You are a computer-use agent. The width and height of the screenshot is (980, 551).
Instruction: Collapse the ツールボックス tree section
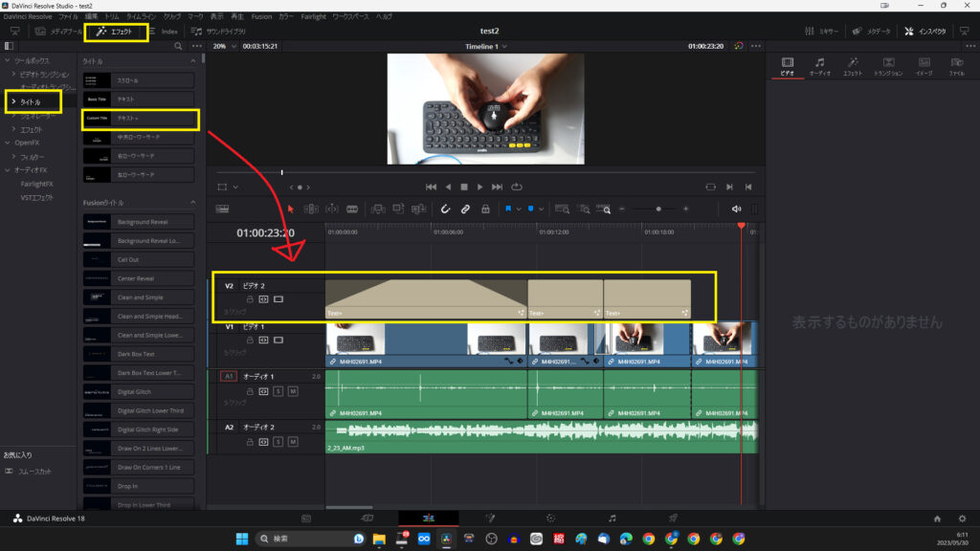pyautogui.click(x=8, y=60)
